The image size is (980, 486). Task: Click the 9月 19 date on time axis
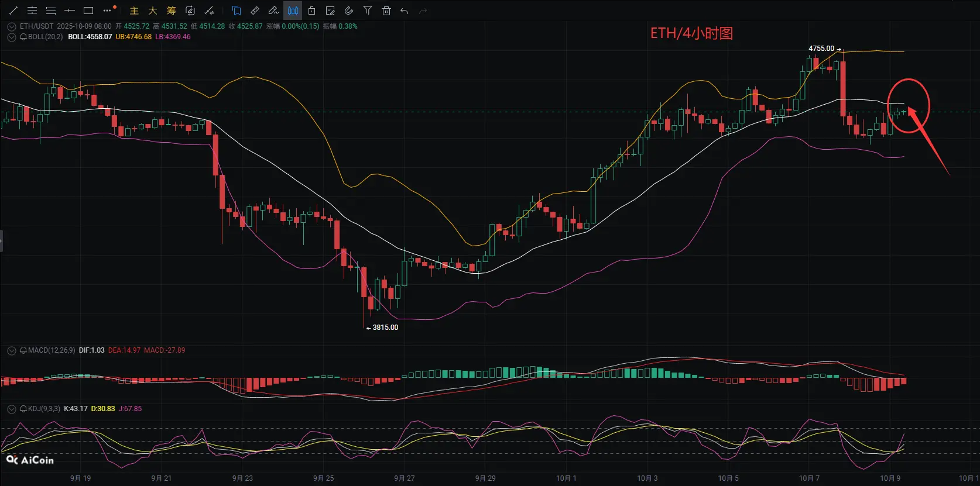81,478
